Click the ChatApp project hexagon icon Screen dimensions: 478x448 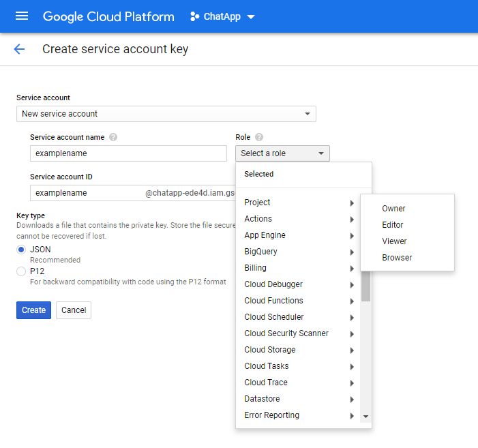194,16
